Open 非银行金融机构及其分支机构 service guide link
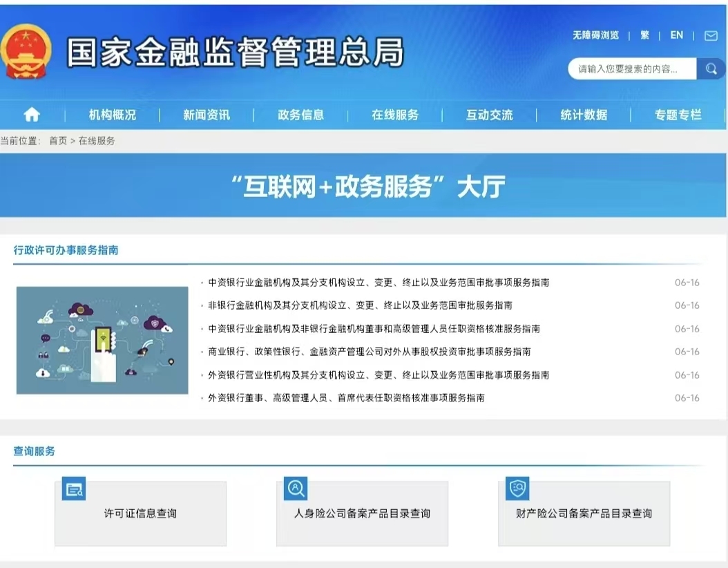 tap(360, 305)
